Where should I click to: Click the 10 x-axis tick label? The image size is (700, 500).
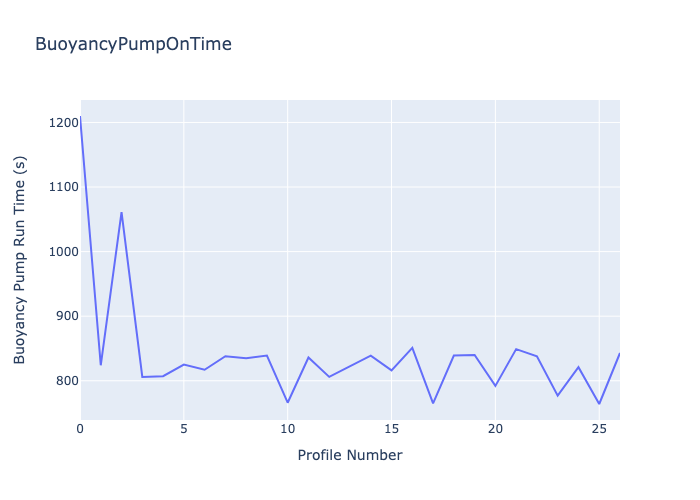287,429
